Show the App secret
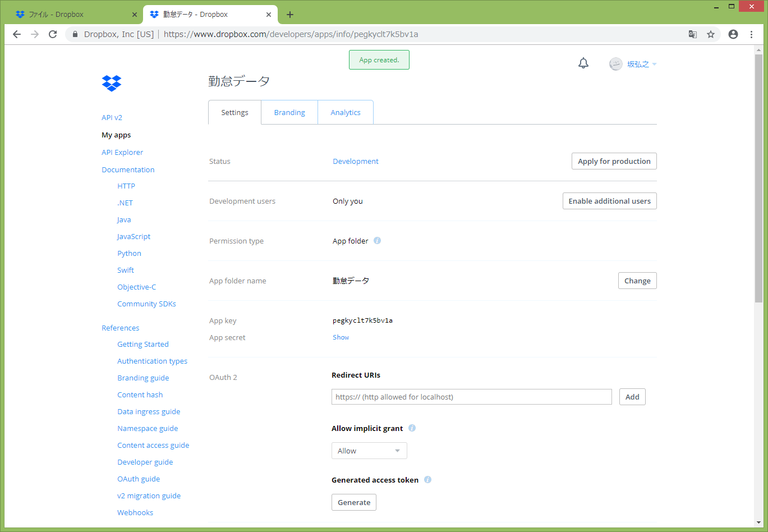The height and width of the screenshot is (532, 768). (341, 337)
